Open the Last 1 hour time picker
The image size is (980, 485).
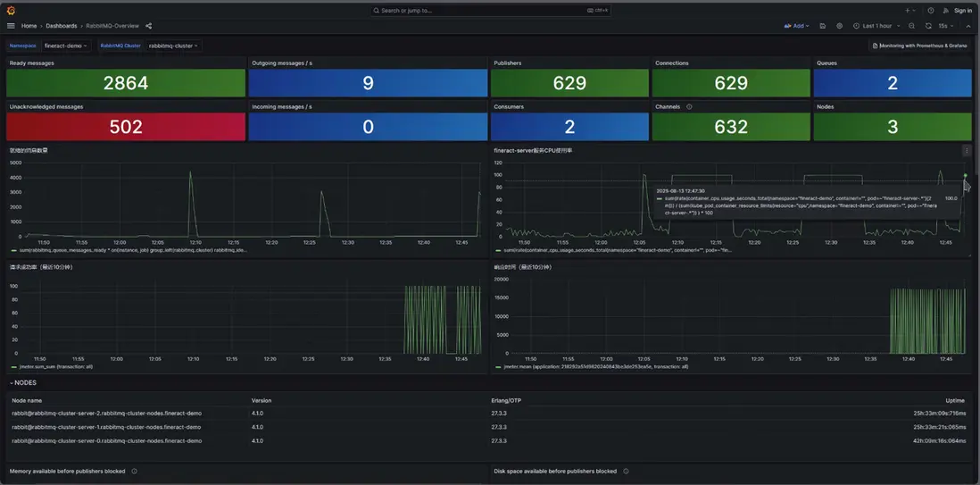click(x=876, y=26)
